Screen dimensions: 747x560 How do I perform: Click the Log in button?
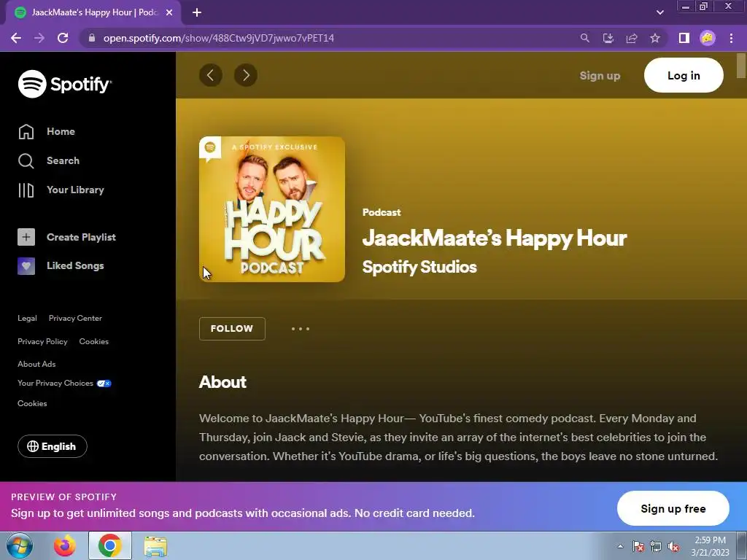point(684,75)
